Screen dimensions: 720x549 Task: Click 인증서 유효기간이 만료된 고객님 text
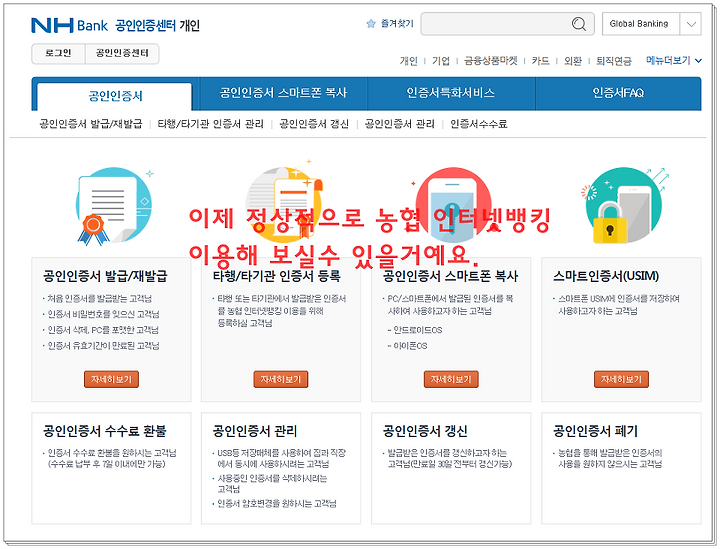pyautogui.click(x=103, y=346)
